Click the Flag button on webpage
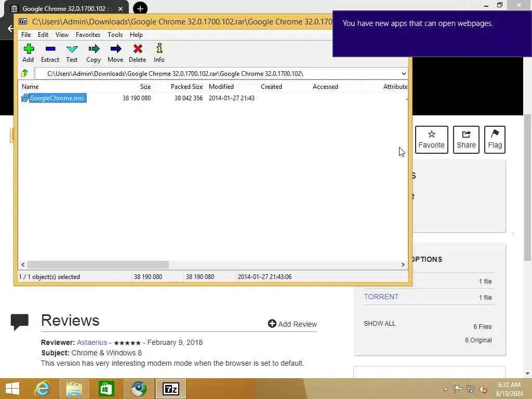 pyautogui.click(x=495, y=139)
